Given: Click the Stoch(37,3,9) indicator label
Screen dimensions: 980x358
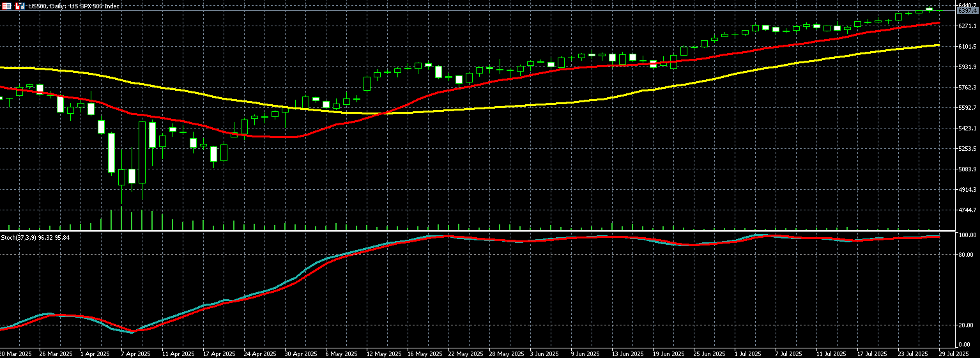Looking at the screenshot, I should click(x=35, y=237).
